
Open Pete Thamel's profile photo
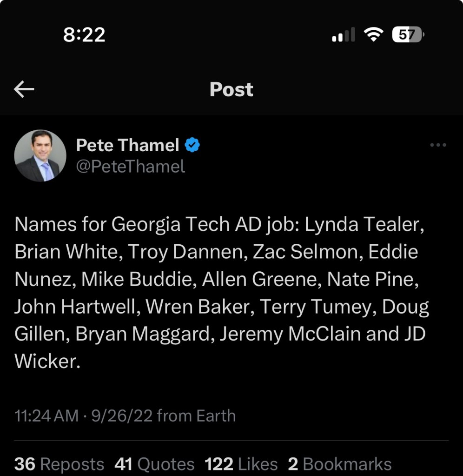tap(40, 156)
